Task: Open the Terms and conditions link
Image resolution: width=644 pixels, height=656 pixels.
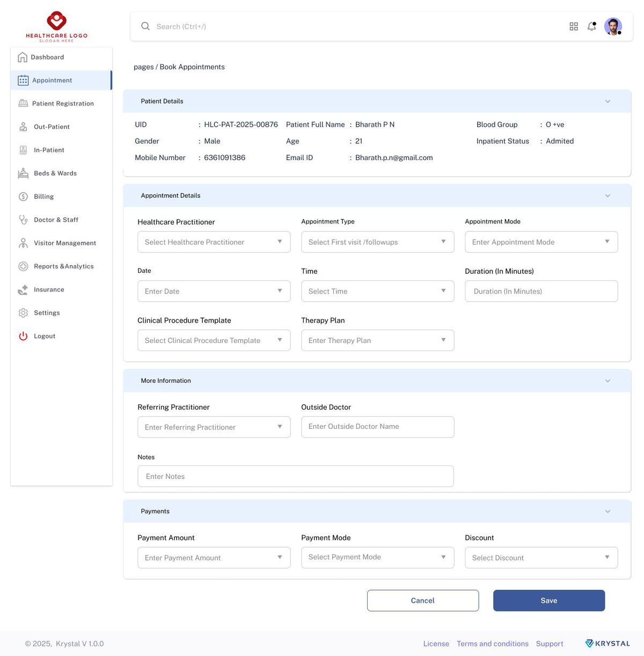Action: click(x=493, y=644)
